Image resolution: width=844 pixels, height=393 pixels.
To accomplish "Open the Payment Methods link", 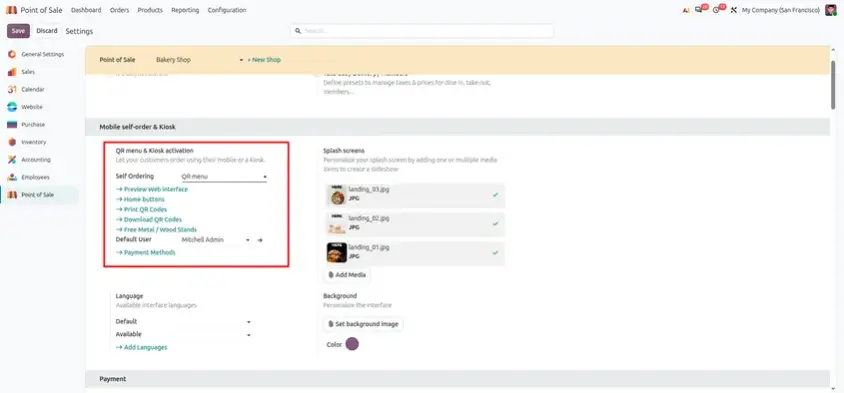I will [x=146, y=252].
